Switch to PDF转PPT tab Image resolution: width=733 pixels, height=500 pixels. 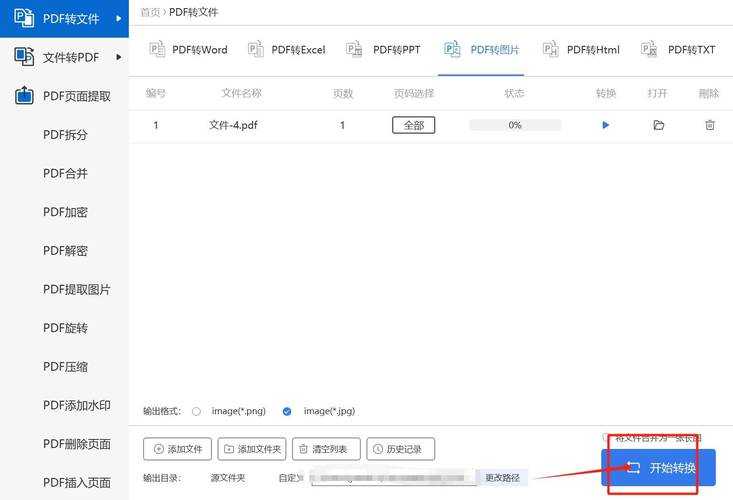pyautogui.click(x=383, y=50)
